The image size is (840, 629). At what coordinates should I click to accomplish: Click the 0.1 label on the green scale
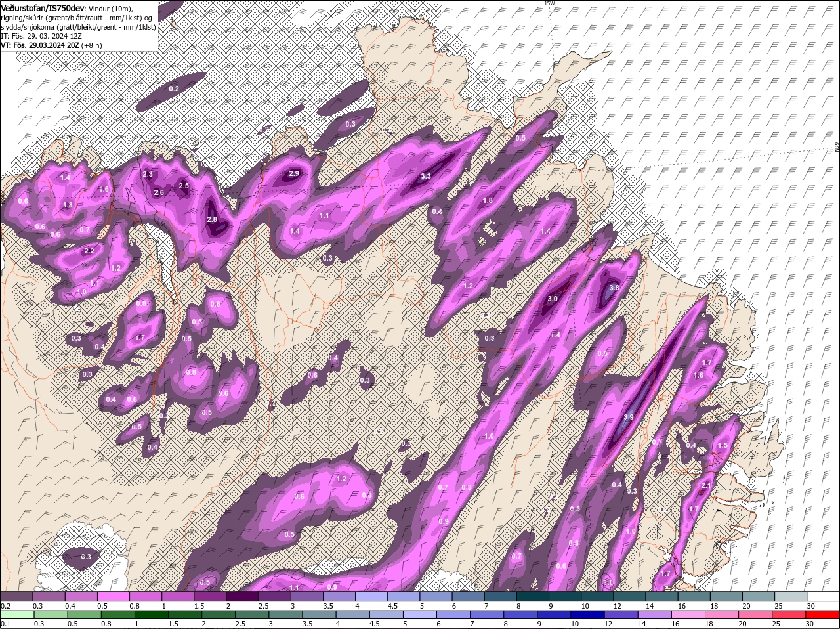(5, 624)
